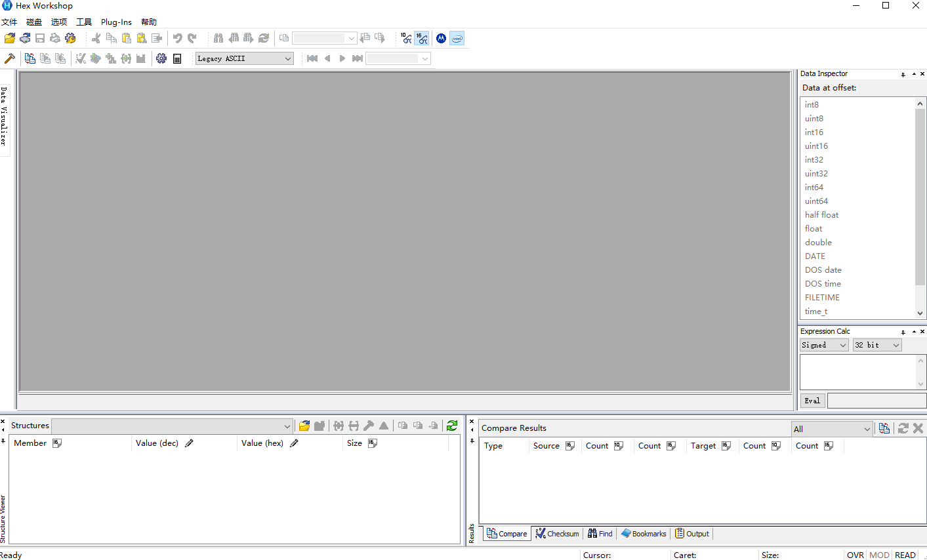Switch to Motorola byte order
The image size is (927, 560).
click(x=442, y=39)
